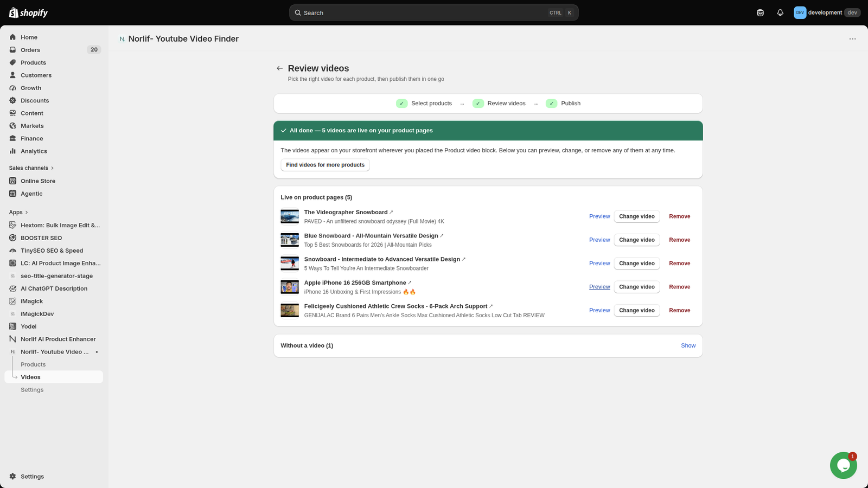
Task: Click the Hextom Bulk Image Edit app icon
Action: tap(13, 225)
